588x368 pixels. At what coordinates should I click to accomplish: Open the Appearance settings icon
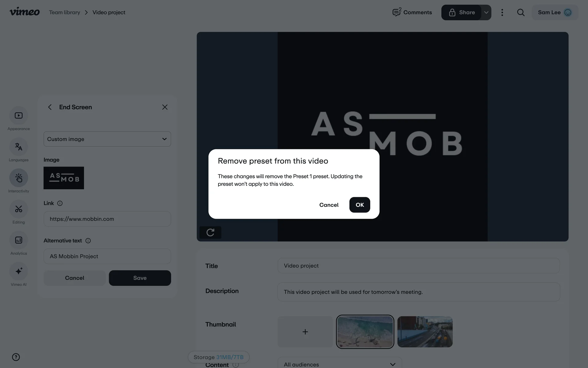coord(19,116)
